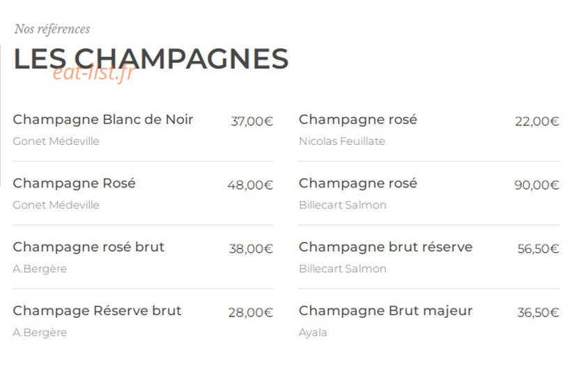
Task: Click the 28,00€ price
Action: (x=251, y=312)
